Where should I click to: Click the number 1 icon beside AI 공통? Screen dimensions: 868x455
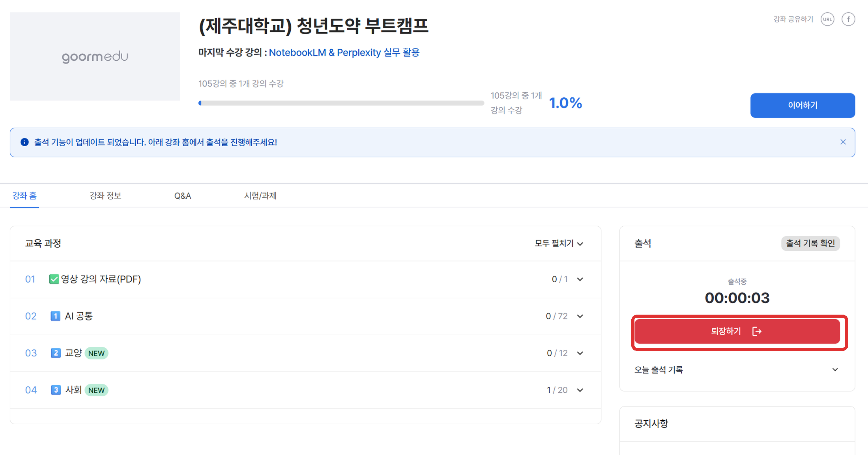56,316
